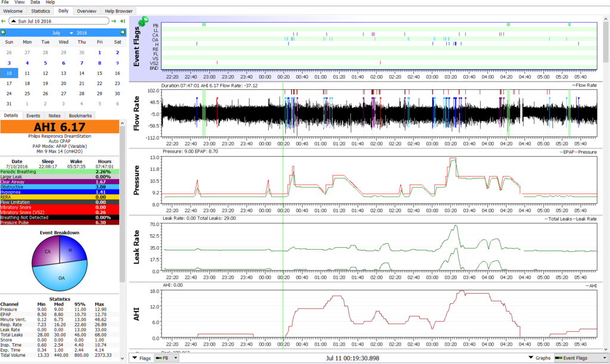Select July 8 in the calendar
This screenshot has width=610, height=364.
click(x=99, y=63)
